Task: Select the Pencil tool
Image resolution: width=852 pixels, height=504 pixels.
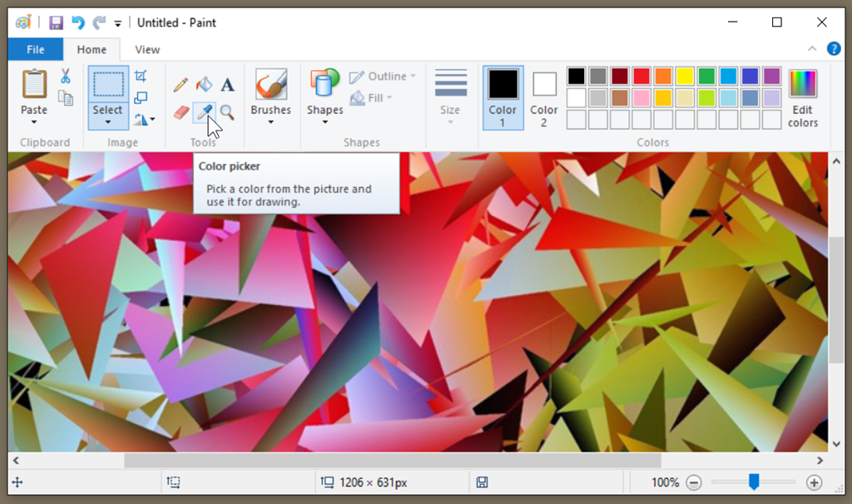Action: coord(181,83)
